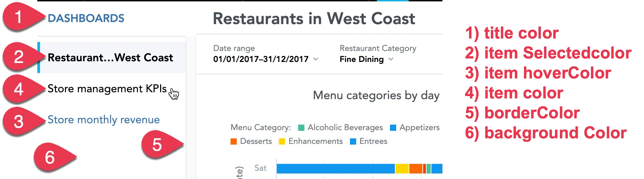Select the date value 01/01/2017–31/12/2017
This screenshot has height=179, width=644.
(261, 59)
